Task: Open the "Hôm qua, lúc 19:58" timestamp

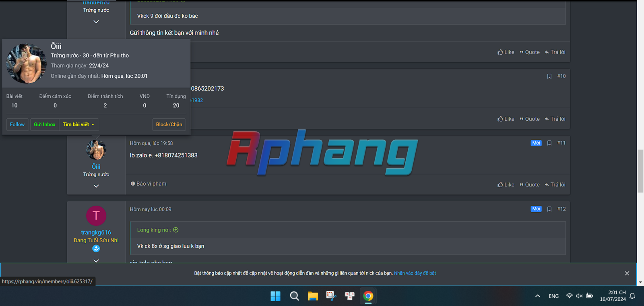Action: pyautogui.click(x=151, y=143)
